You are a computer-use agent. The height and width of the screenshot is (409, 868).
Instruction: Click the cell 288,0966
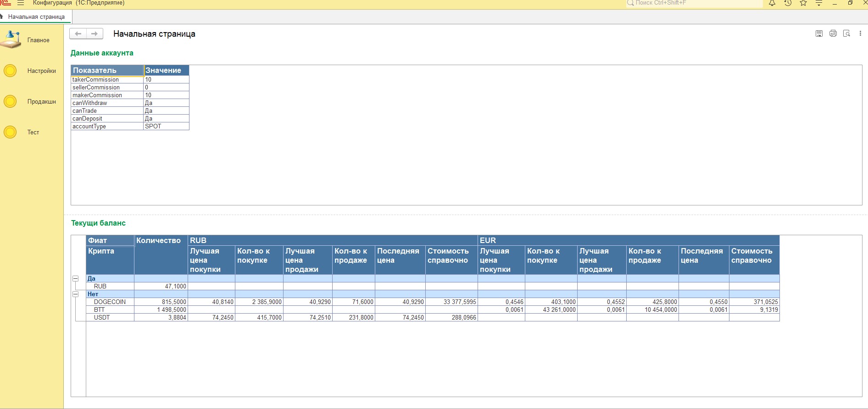pos(451,318)
